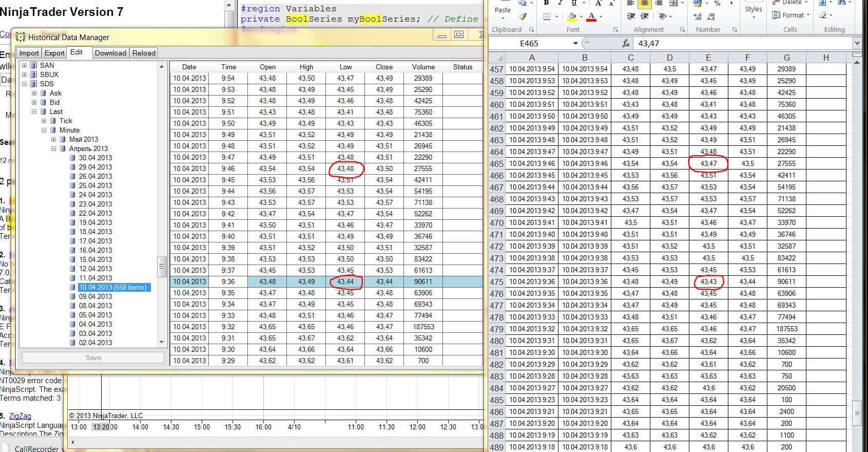Viewport: 868px width, 452px height.
Task: Expand the Ask node under SDS
Action: tap(34, 93)
